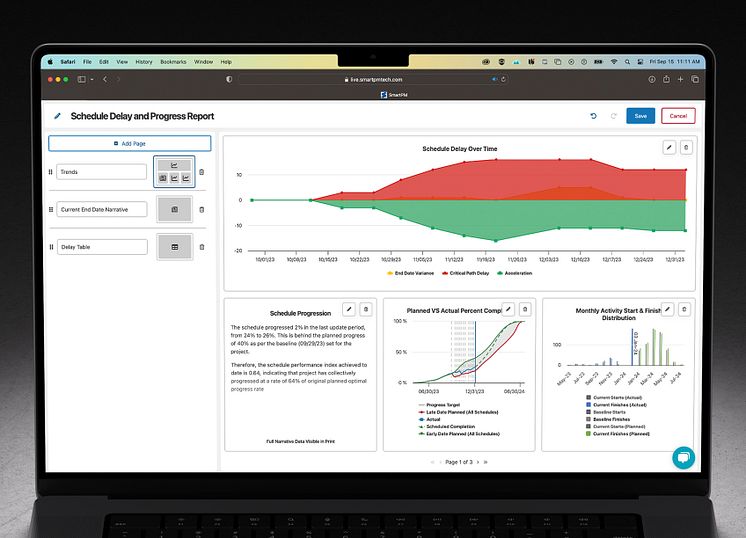
Task: Show the Safari tab overview icon
Action: 695,79
